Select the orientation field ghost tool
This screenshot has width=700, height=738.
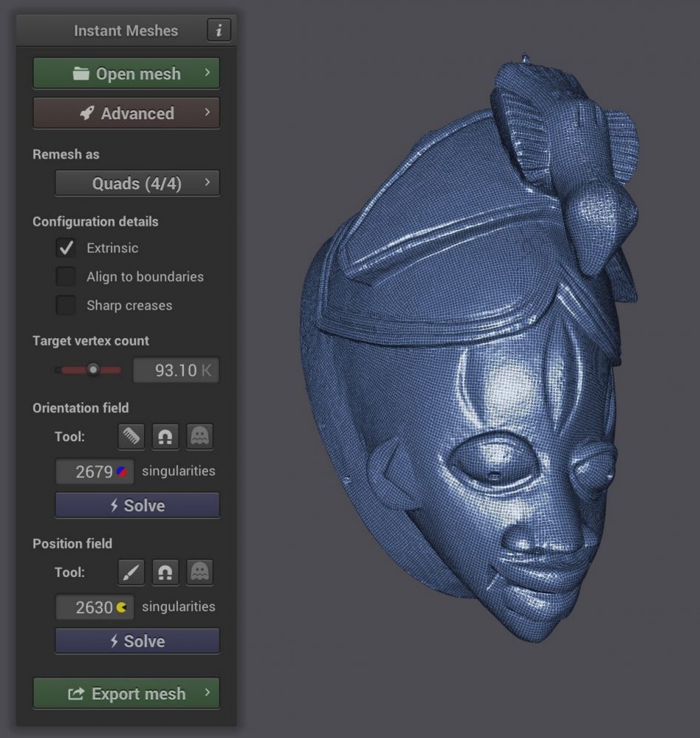coord(199,436)
